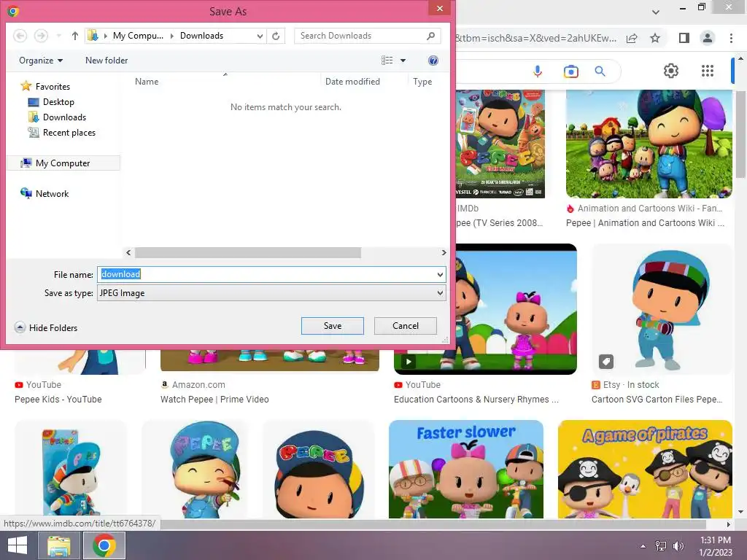Select Downloads under Favorites
Viewport: 747px width, 560px height.
pos(57,117)
